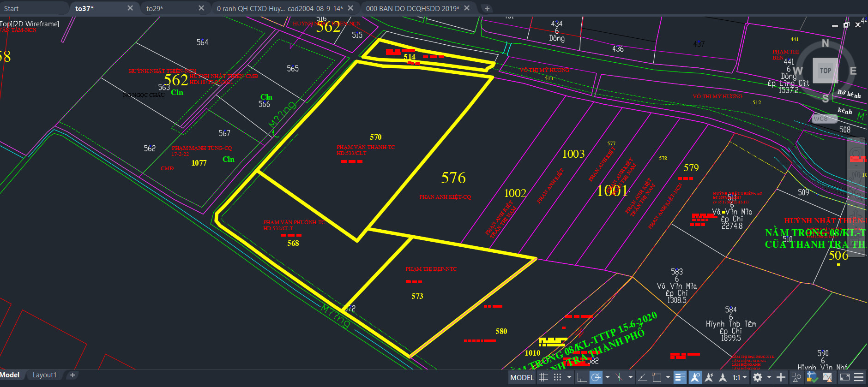Open the 2D Wireframe visual style menu
Viewport: 868px width, 387px height.
coord(36,24)
